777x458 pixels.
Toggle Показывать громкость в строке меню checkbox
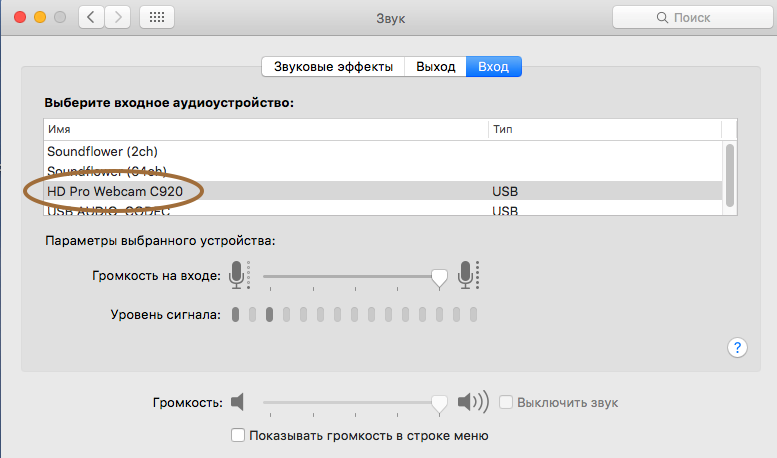coord(238,435)
